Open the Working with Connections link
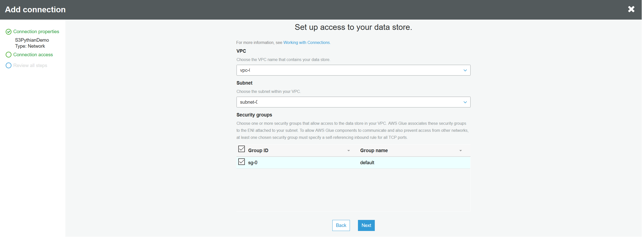The width and height of the screenshot is (644, 238). [x=306, y=43]
